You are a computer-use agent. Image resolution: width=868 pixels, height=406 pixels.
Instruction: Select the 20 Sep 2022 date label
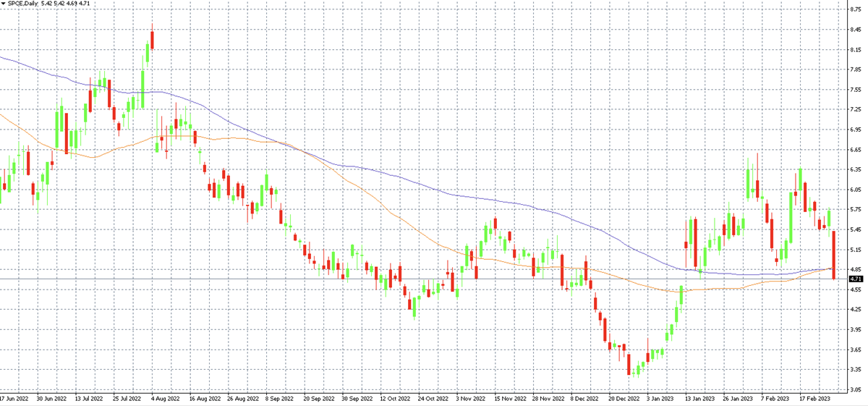318,398
